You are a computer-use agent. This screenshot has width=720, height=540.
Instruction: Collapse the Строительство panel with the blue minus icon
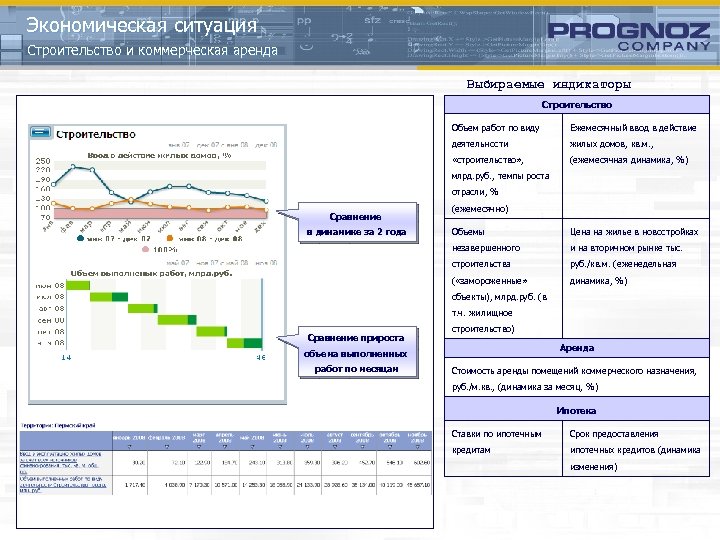click(x=40, y=132)
